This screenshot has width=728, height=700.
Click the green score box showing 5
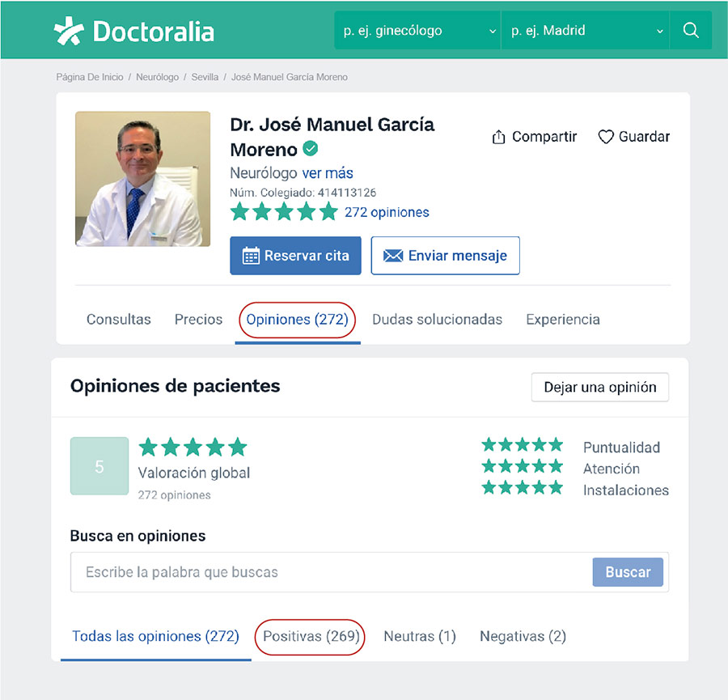(99, 466)
